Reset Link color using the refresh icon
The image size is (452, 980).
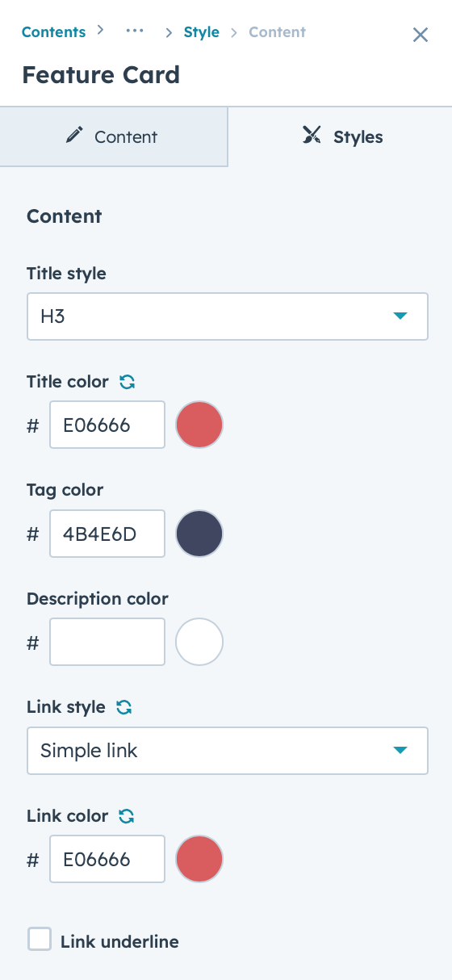[x=127, y=816]
